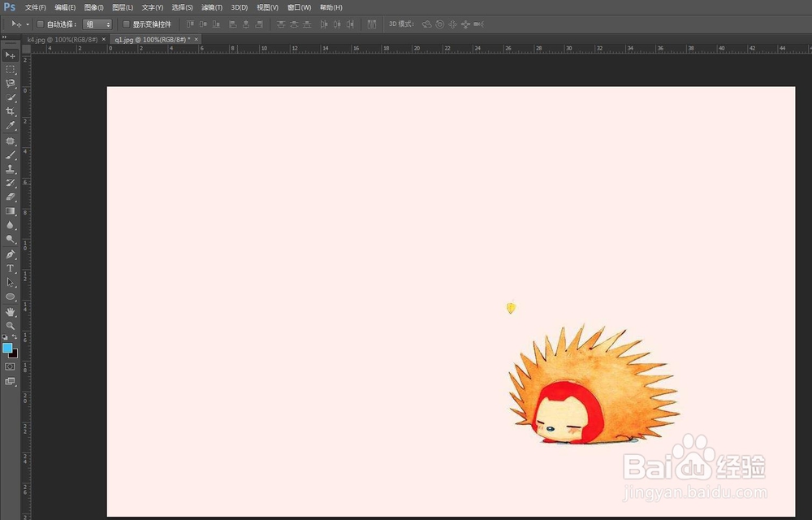Open the Move tool preset picker arrow
Image resolution: width=812 pixels, height=520 pixels.
point(28,24)
